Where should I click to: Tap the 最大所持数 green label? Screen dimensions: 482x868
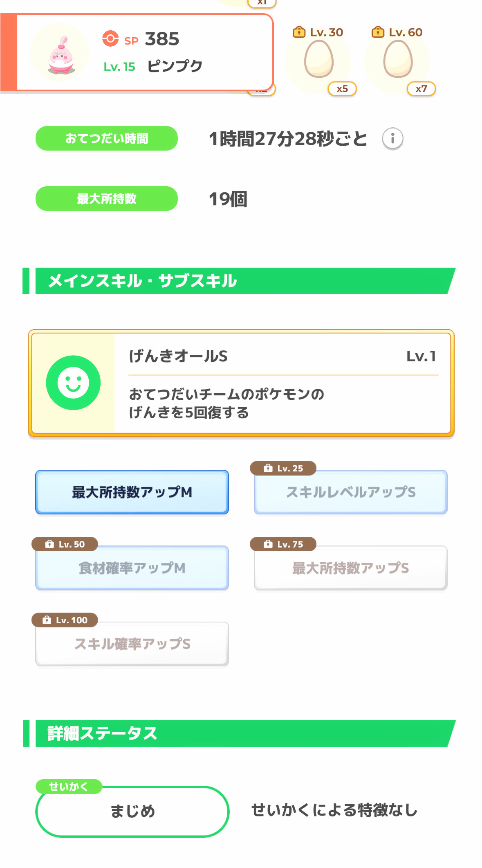(107, 199)
